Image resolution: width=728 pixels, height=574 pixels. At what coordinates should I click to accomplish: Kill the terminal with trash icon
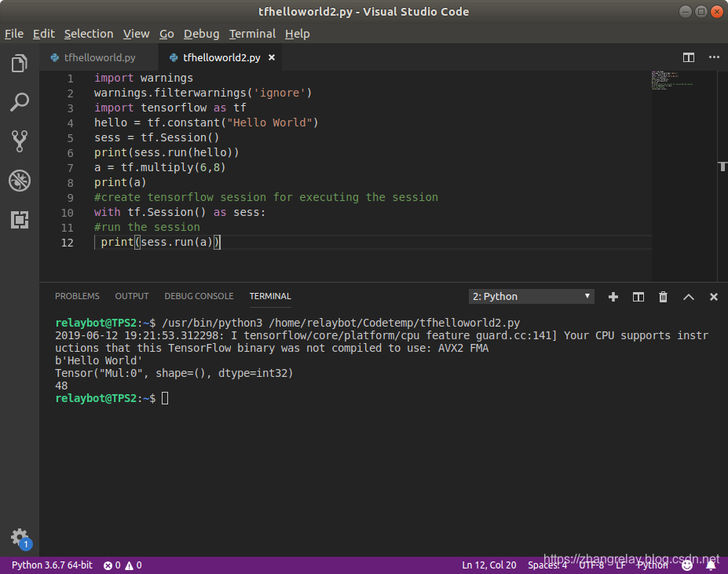(663, 297)
